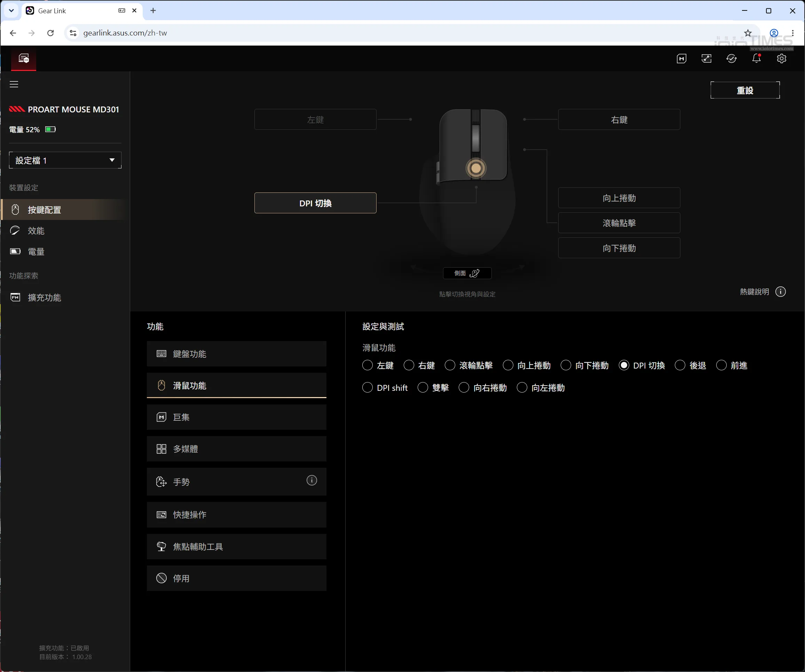Open 效能 performance settings
805x672 pixels.
tap(65, 231)
